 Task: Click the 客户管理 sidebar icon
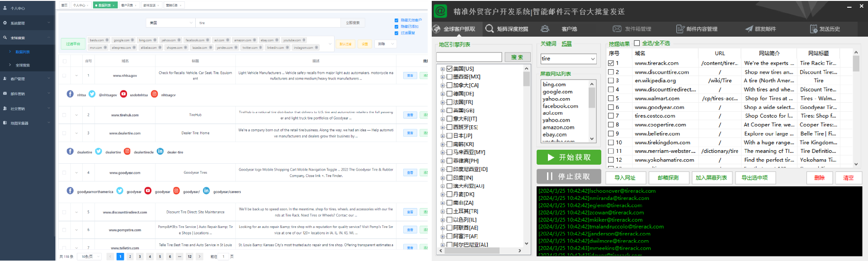(x=5, y=79)
